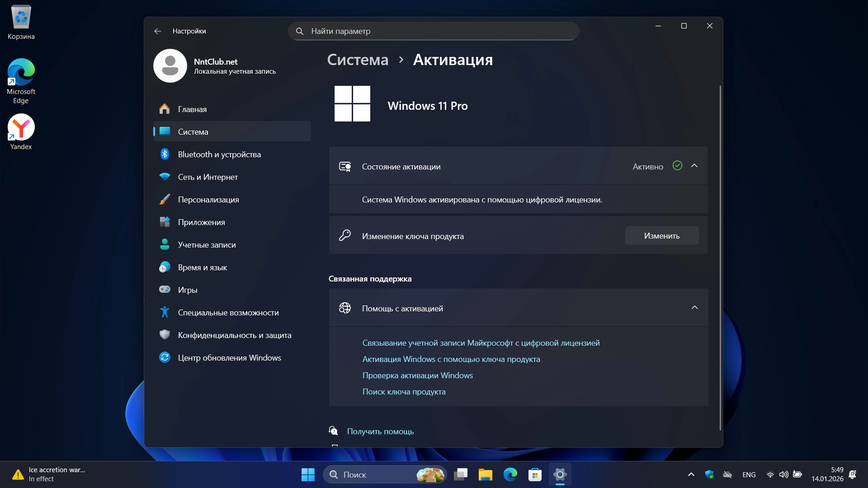
Task: Collapse the Состояние активации section
Action: click(x=694, y=166)
